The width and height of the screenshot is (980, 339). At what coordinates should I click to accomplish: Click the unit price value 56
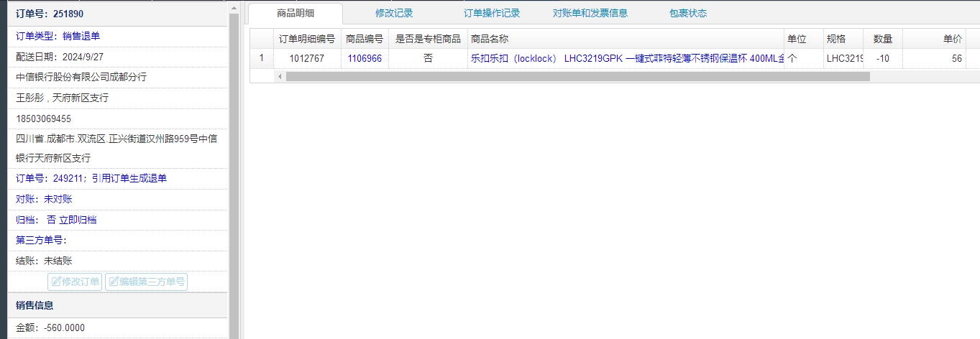957,59
